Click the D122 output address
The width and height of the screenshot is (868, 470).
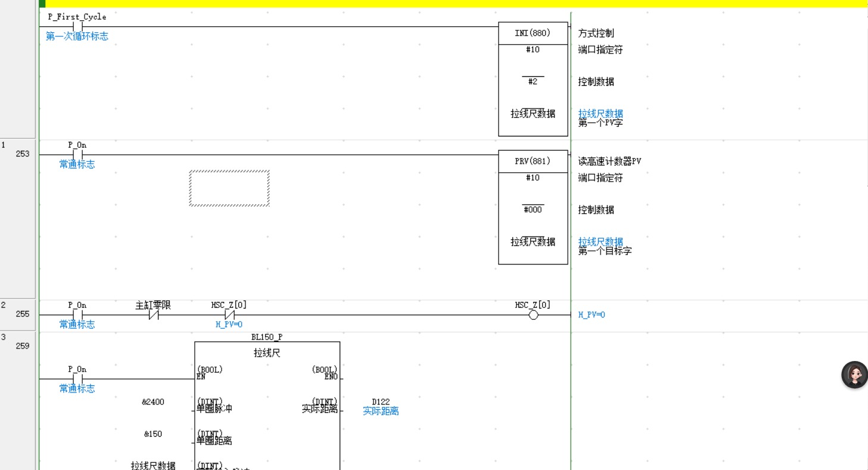pos(381,402)
